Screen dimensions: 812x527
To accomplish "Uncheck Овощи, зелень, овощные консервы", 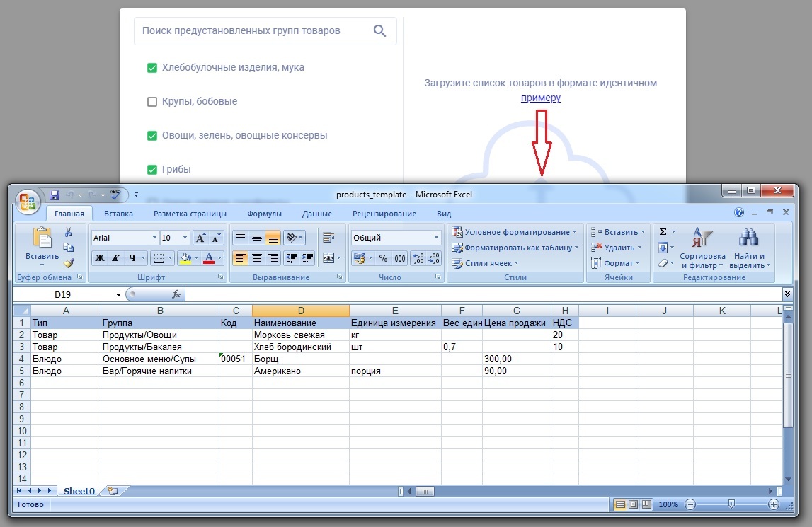I will [x=151, y=136].
